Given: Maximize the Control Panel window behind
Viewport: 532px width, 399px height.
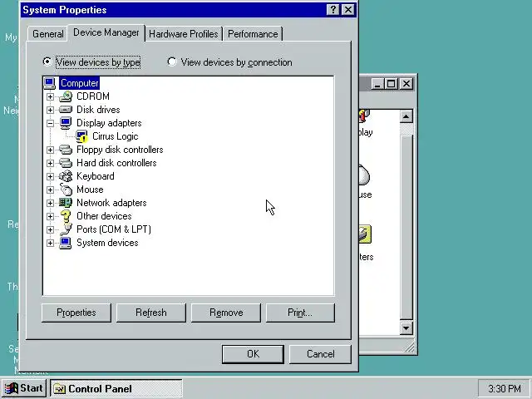Looking at the screenshot, I should [x=391, y=83].
